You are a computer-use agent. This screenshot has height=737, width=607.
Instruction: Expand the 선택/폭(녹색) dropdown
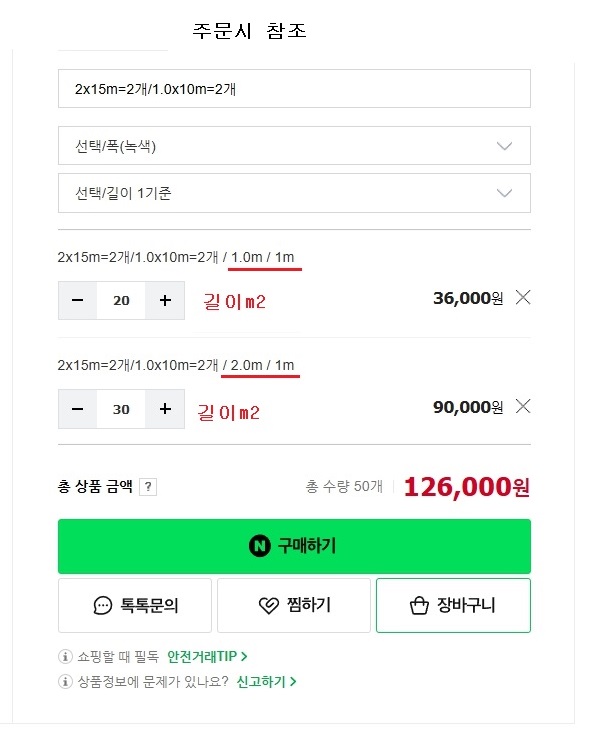[294, 146]
